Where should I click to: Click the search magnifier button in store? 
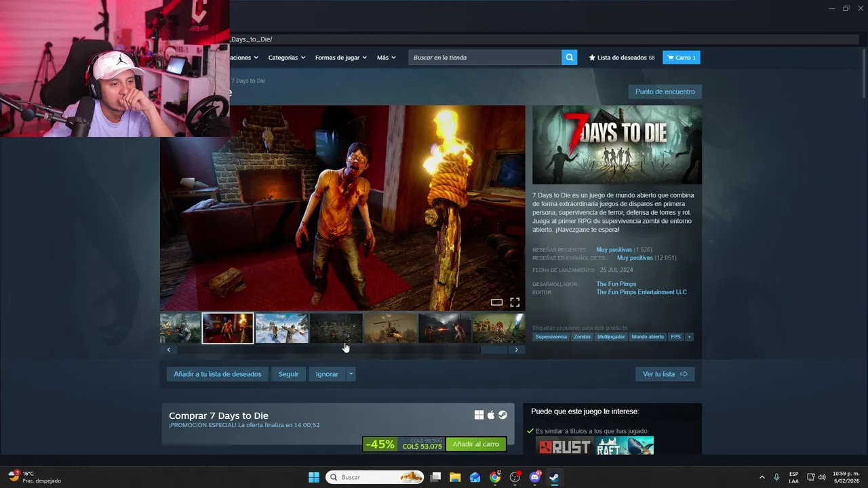coord(570,58)
